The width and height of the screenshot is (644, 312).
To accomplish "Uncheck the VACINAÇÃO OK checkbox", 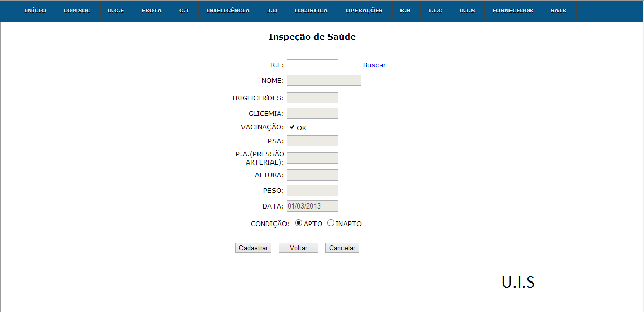I will [292, 127].
